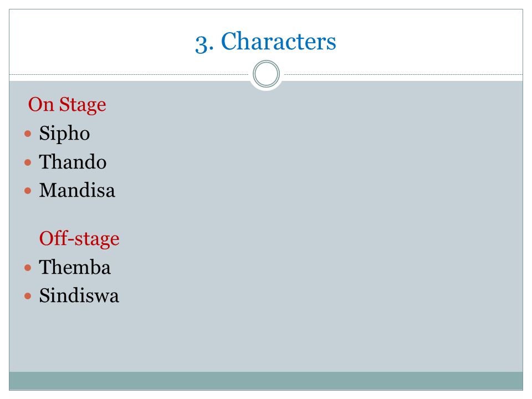Click the name Themba in the list
This screenshot has width=532, height=399.
click(75, 267)
